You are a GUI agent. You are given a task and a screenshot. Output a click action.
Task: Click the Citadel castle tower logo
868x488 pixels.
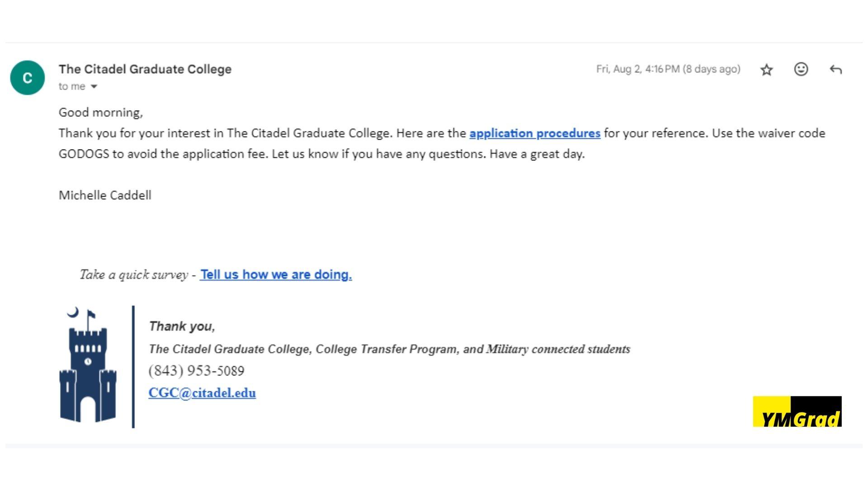point(88,365)
